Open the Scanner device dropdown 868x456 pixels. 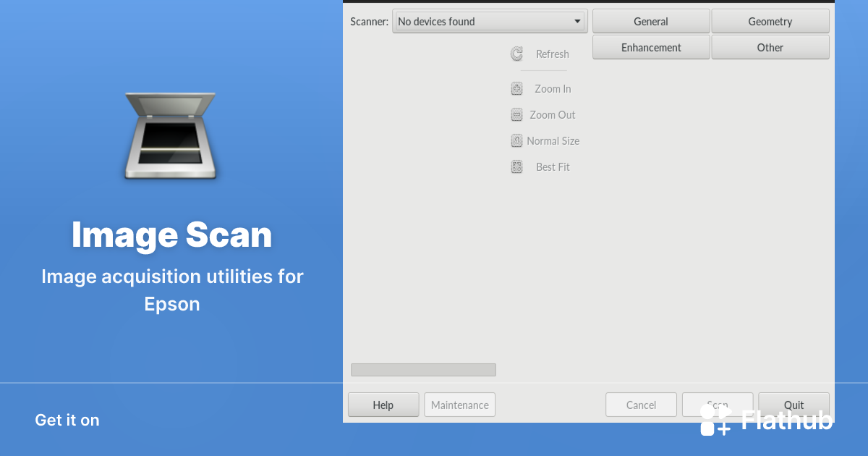pos(490,22)
